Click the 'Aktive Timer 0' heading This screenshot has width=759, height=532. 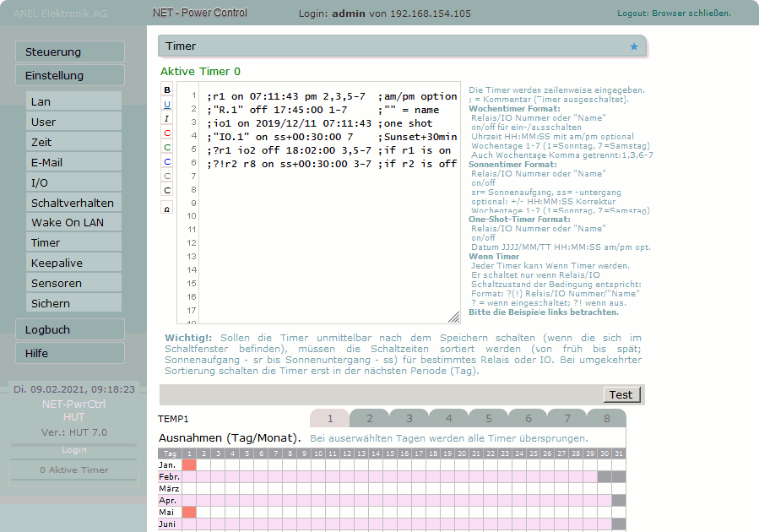coord(200,72)
